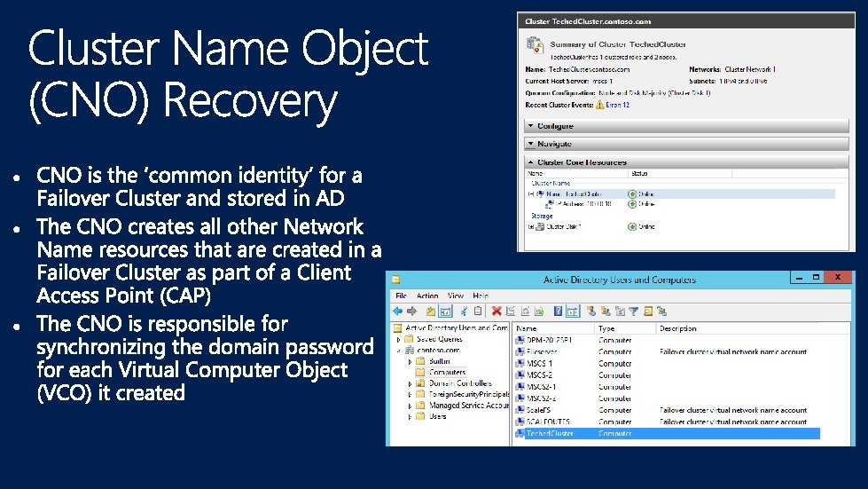Click the Up one level folder icon

point(431,312)
